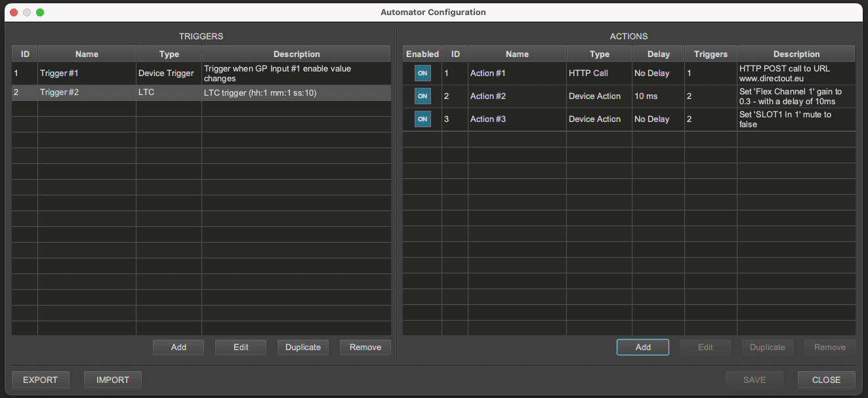
Task: Add a new trigger
Action: pyautogui.click(x=178, y=348)
